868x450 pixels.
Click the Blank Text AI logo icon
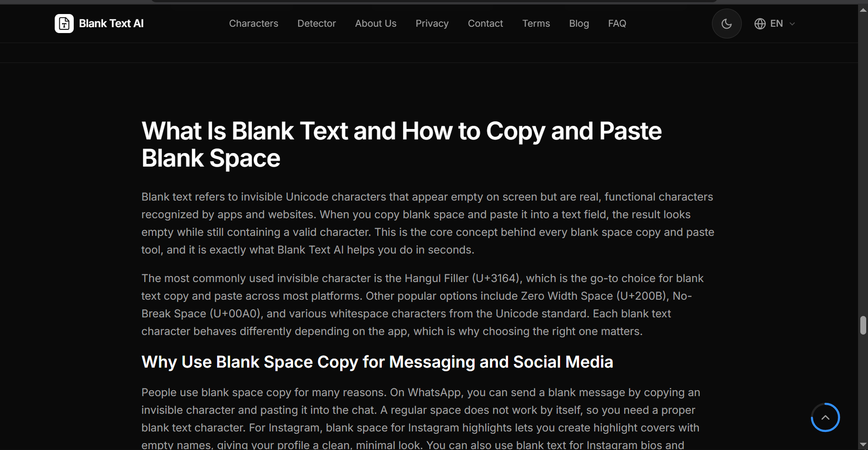click(64, 24)
